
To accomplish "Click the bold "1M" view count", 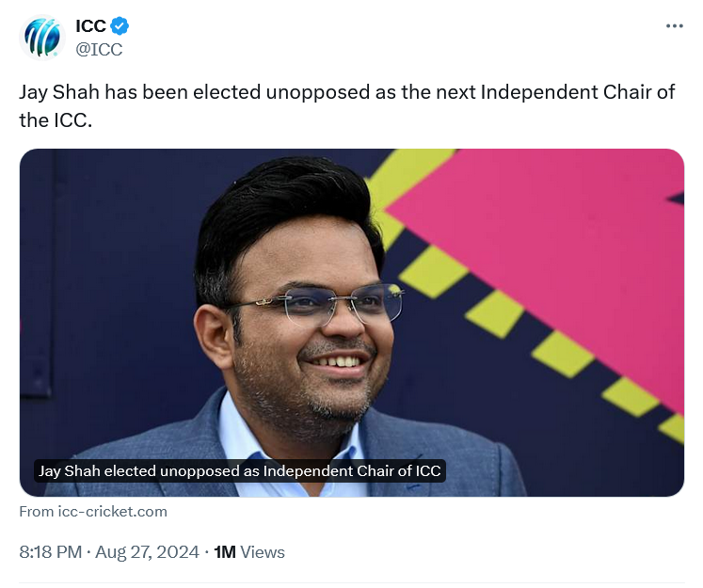I will 225,552.
